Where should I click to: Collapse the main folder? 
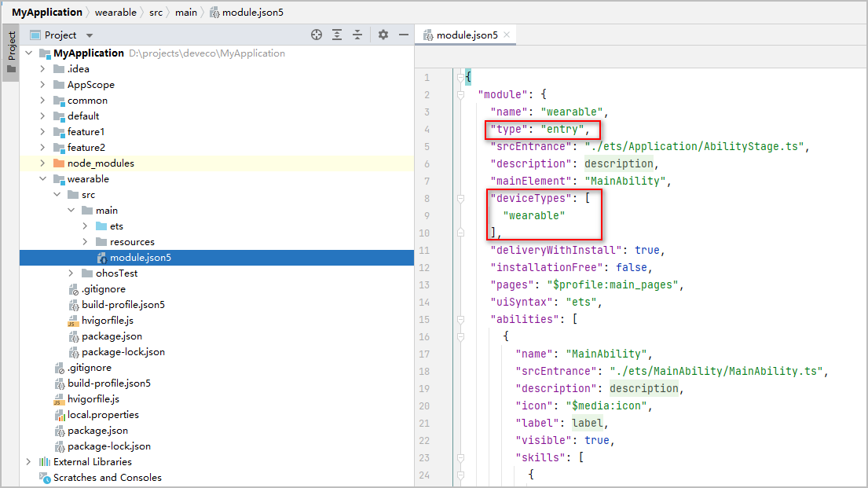(x=71, y=211)
